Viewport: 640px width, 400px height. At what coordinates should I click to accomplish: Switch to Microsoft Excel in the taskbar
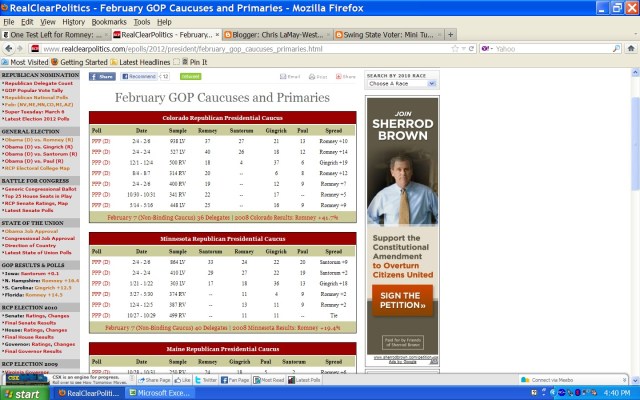(x=165, y=393)
